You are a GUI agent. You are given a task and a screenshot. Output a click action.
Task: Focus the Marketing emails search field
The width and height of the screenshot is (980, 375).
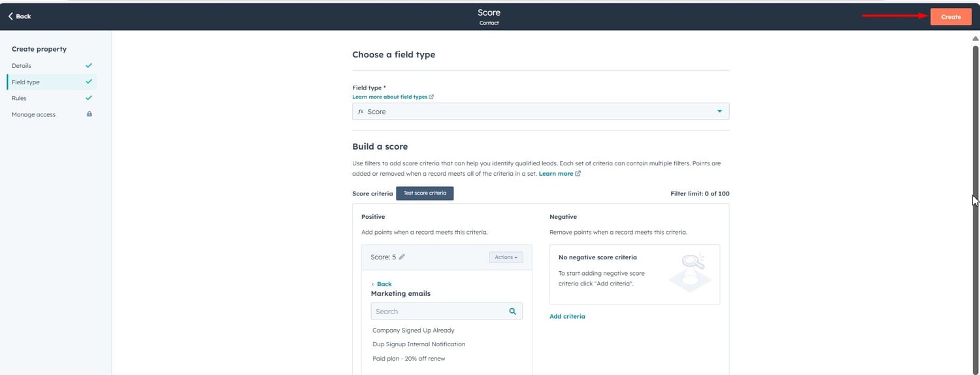[x=446, y=312]
